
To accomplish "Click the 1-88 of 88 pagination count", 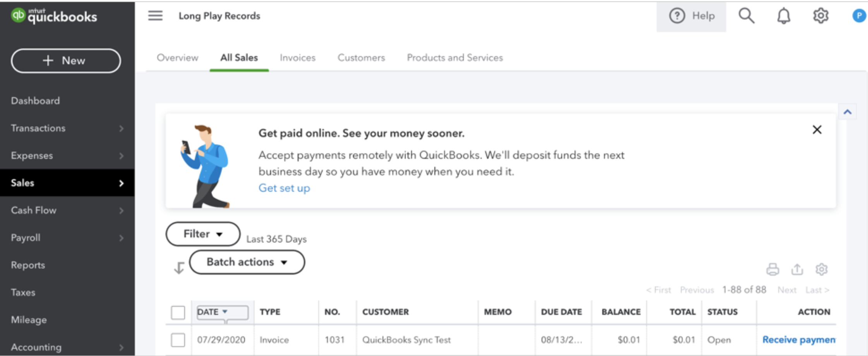I will click(744, 290).
